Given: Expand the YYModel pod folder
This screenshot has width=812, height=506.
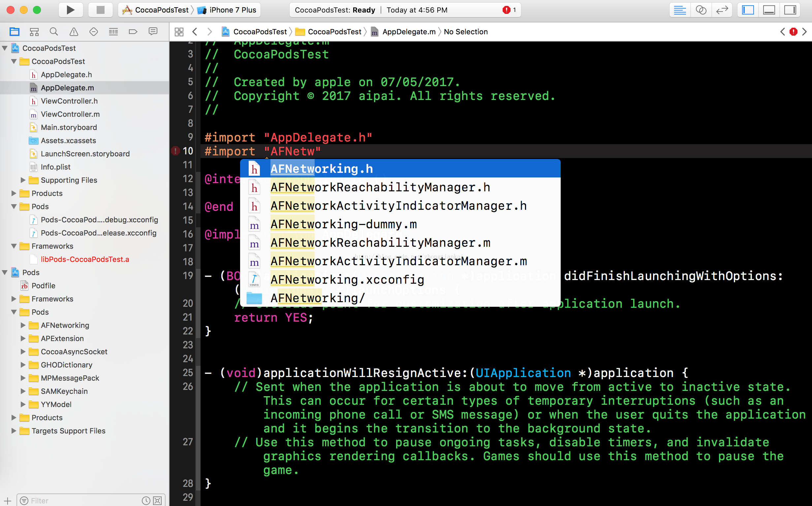Looking at the screenshot, I should tap(23, 404).
